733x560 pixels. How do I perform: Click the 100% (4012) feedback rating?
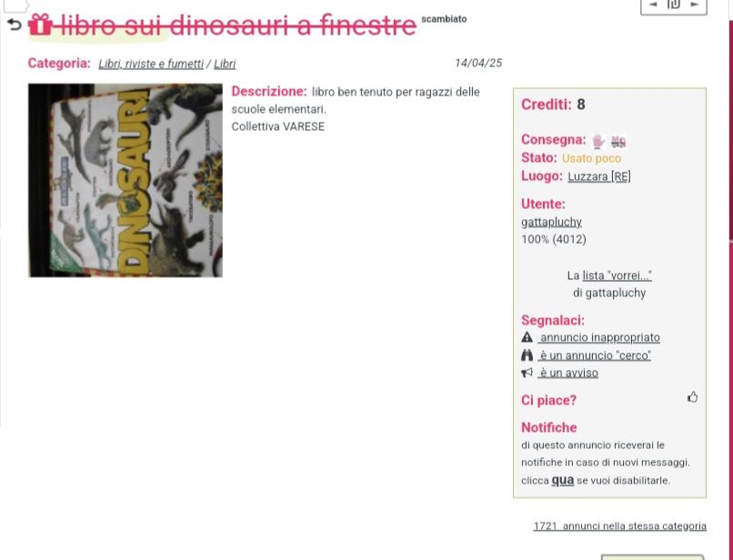click(554, 239)
